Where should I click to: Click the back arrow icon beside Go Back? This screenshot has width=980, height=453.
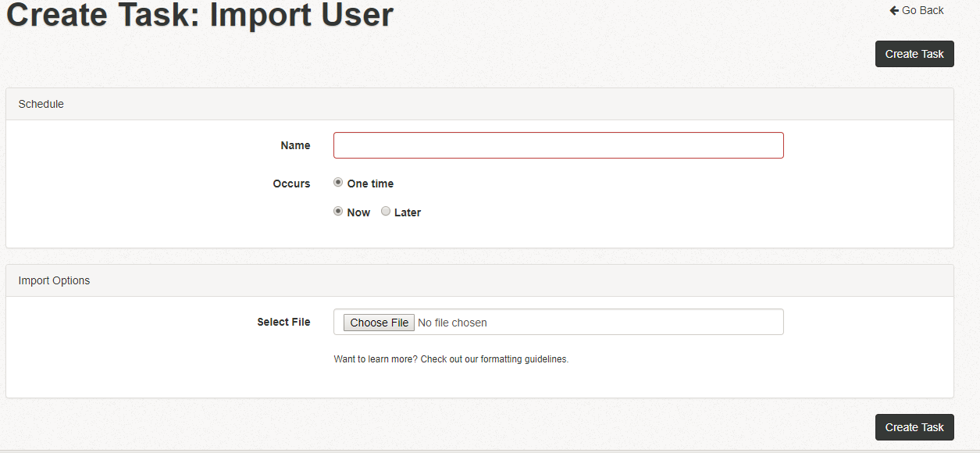click(894, 10)
